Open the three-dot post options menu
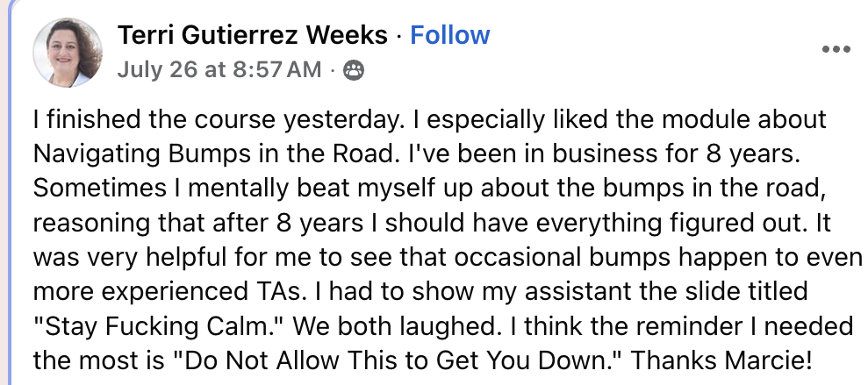This screenshot has width=868, height=385. 836,49
